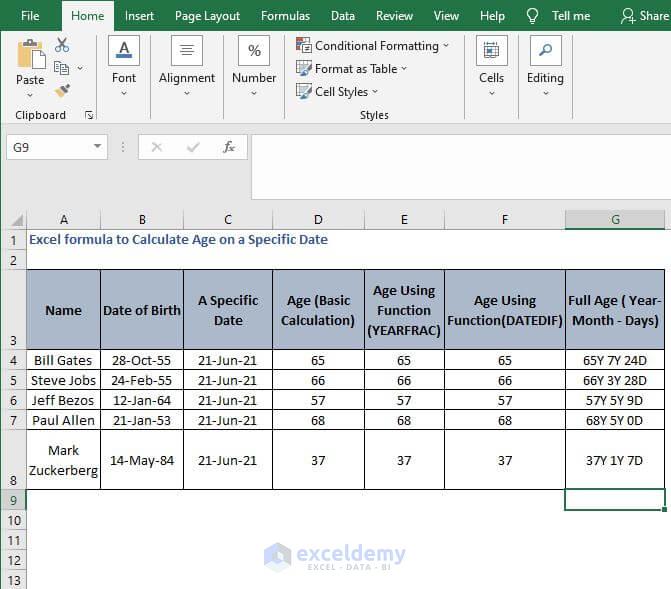Click the Tell me lightbulb icon
The width and height of the screenshot is (671, 589).
[532, 16]
